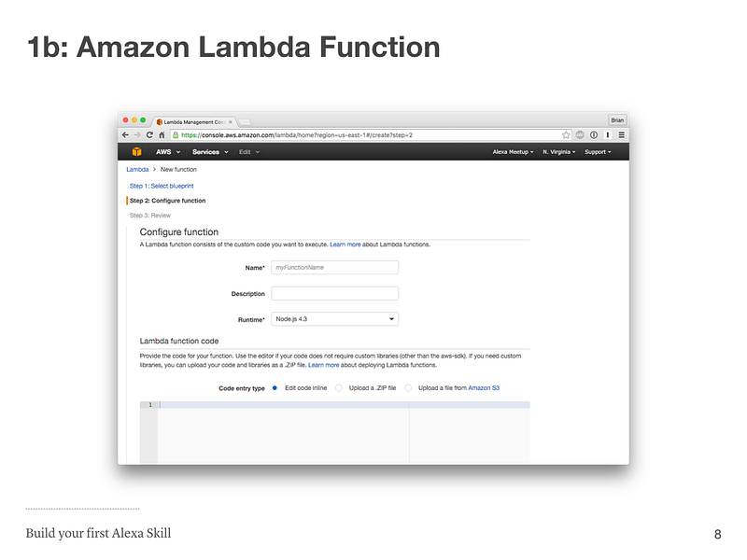Open the Chrome hamburger menu
The height and width of the screenshot is (560, 747).
click(622, 135)
